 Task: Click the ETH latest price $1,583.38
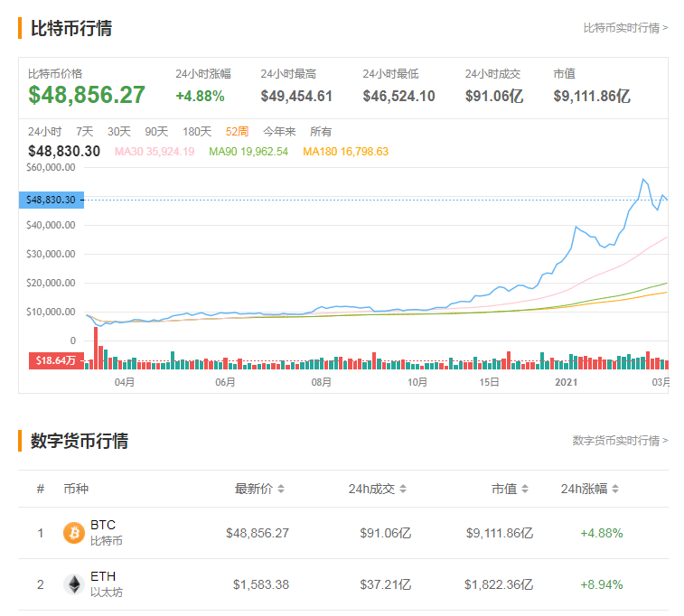(261, 584)
